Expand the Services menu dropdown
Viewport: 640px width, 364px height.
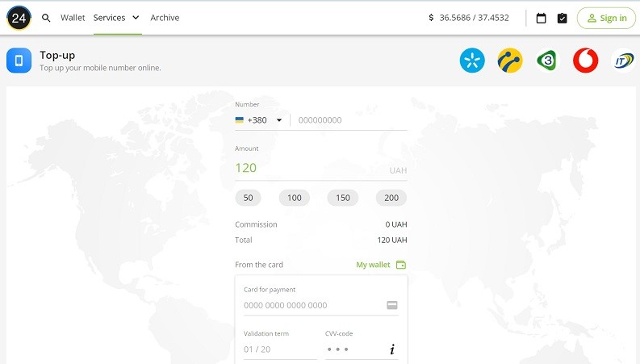pos(116,18)
